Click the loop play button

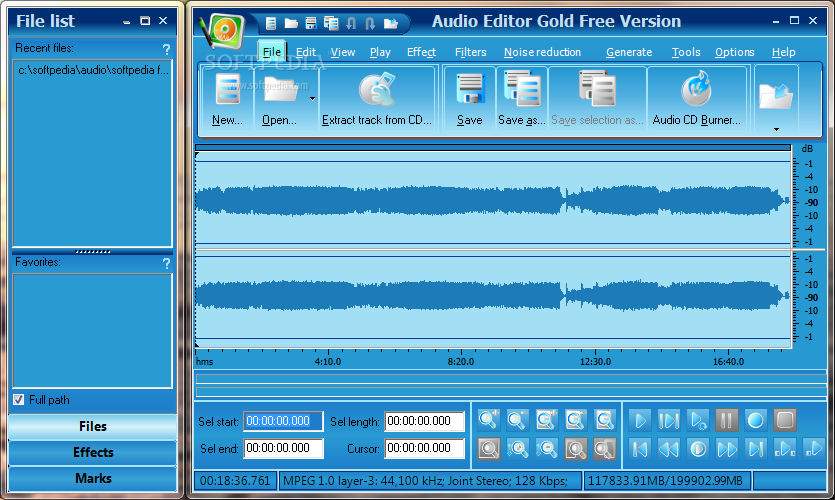click(x=698, y=421)
